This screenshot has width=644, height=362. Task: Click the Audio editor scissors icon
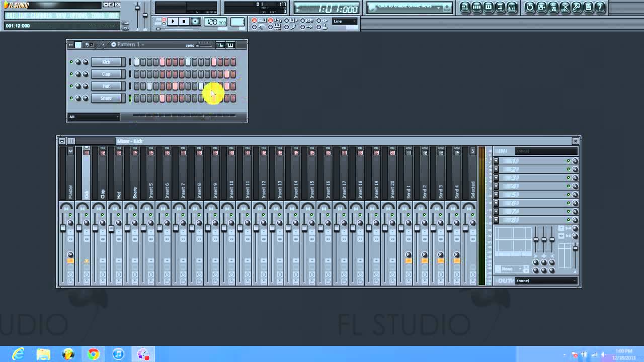565,8
